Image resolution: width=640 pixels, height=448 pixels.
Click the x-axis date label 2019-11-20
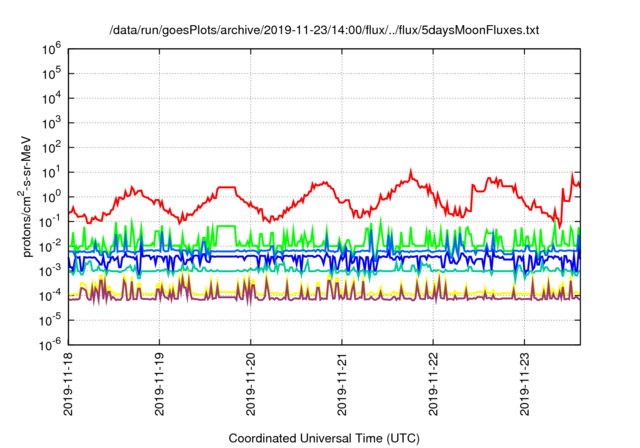click(251, 384)
